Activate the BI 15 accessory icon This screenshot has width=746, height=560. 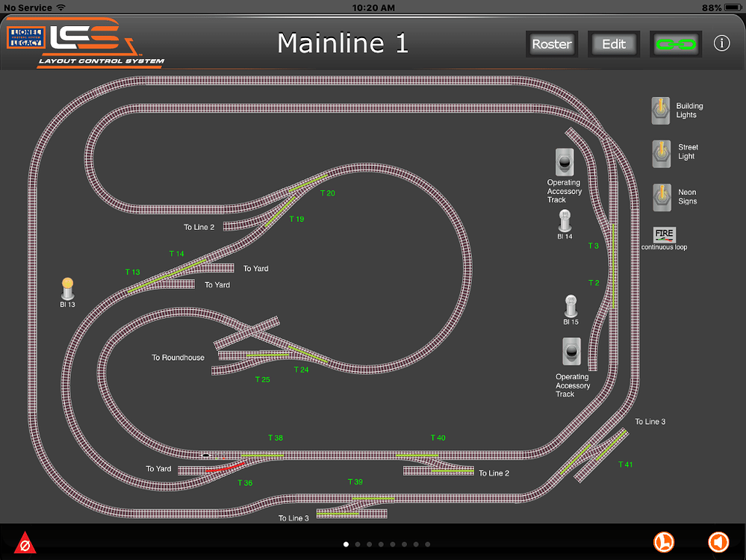571,306
